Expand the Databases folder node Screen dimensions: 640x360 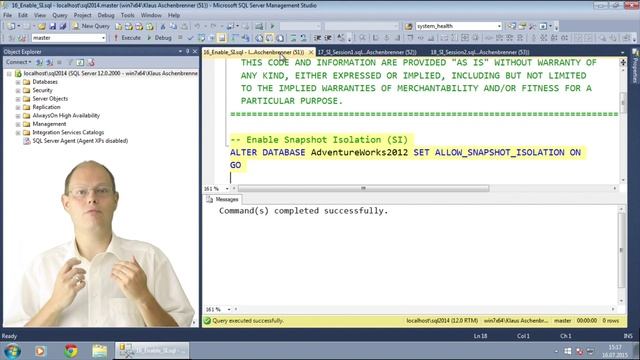click(18, 82)
